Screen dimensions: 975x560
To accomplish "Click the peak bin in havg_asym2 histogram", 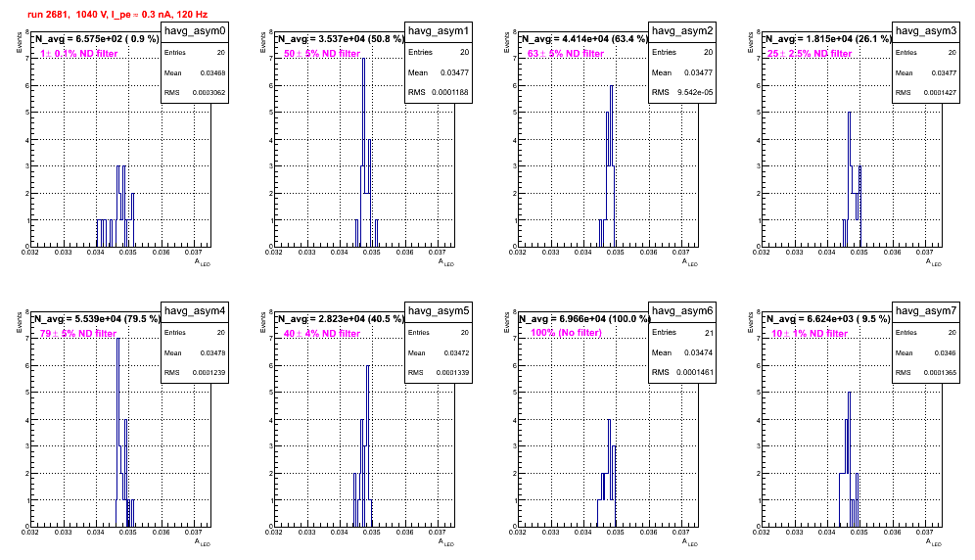I will tap(612, 166).
